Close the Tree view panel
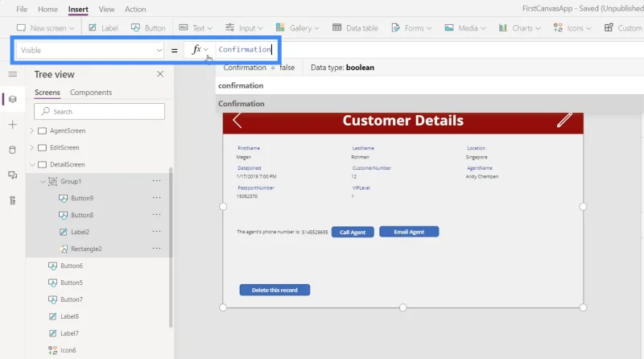 (160, 74)
